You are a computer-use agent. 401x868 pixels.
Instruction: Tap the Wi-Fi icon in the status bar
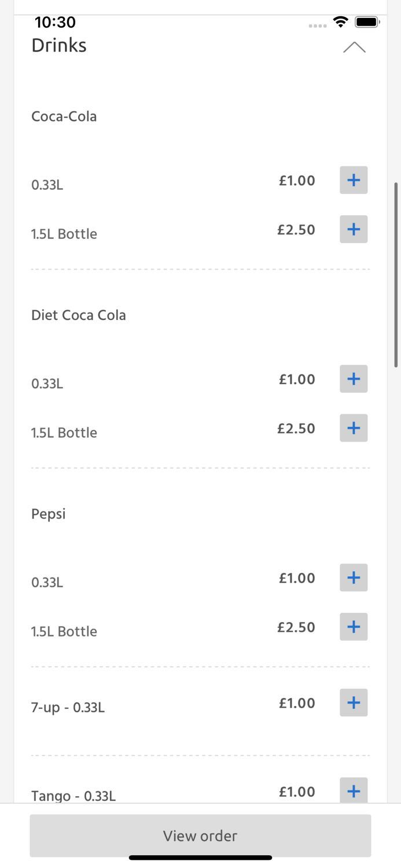tap(340, 21)
